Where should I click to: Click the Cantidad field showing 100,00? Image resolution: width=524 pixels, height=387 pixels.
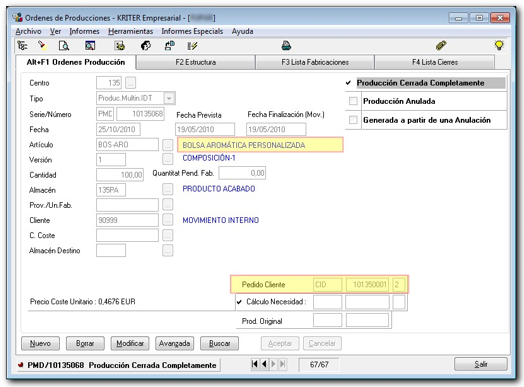pos(120,174)
